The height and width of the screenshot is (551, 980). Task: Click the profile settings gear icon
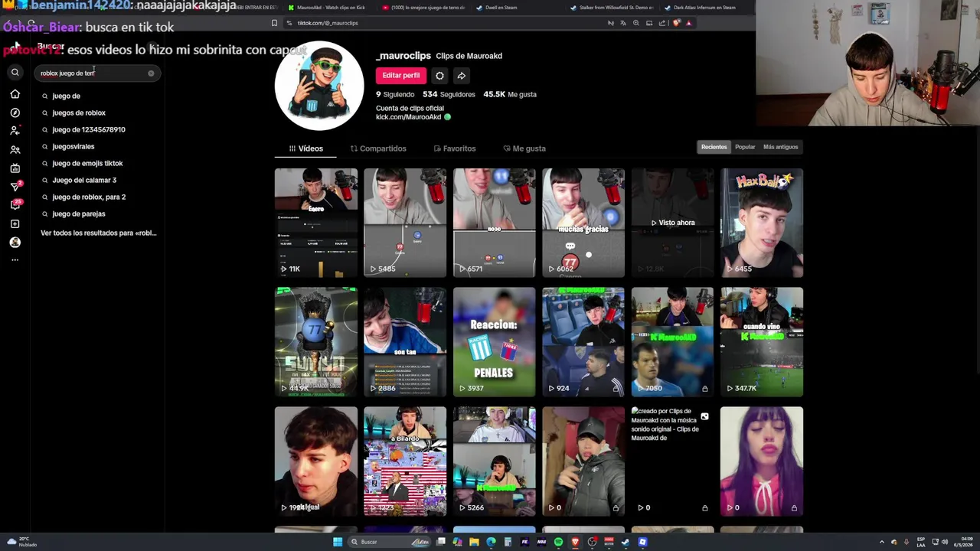[x=439, y=76]
